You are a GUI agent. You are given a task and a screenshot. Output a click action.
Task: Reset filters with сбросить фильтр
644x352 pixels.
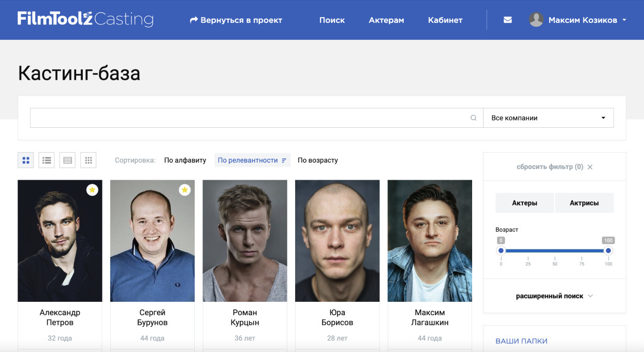[554, 167]
